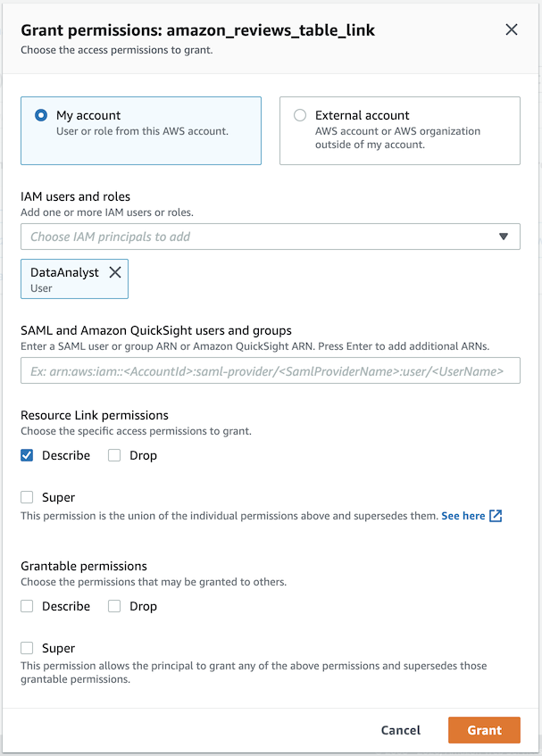This screenshot has height=756, width=542.
Task: Check Super under Resource Link permissions
Action: coord(28,497)
